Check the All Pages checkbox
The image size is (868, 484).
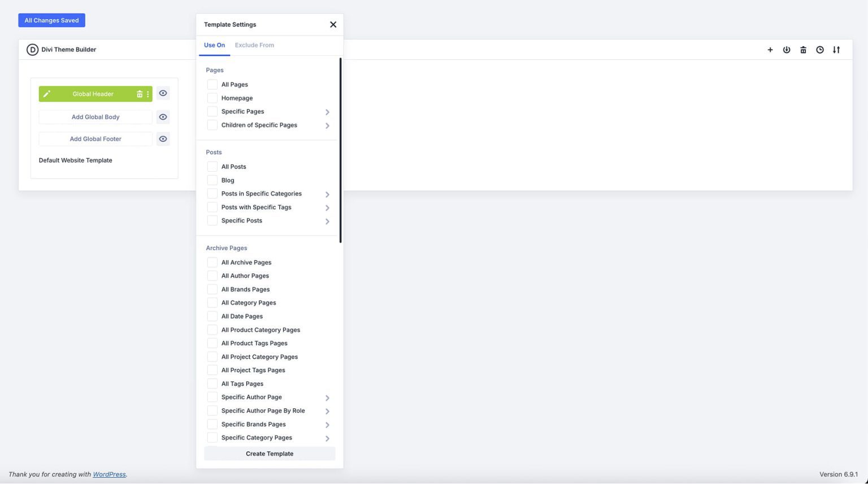click(212, 84)
